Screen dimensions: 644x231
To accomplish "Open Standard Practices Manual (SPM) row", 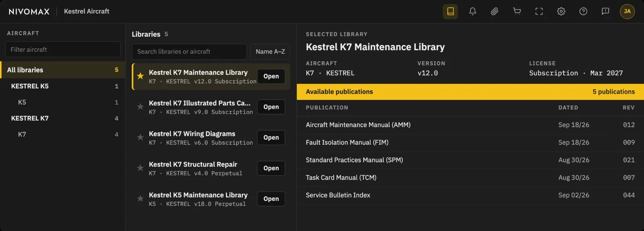I will 470,160.
